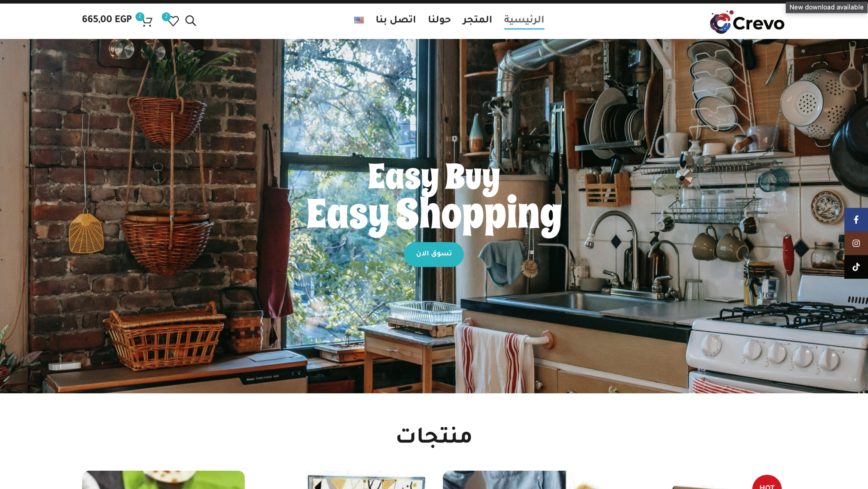Open the الرئيسية menu item
Screen dimensions: 868x489
coord(524,19)
